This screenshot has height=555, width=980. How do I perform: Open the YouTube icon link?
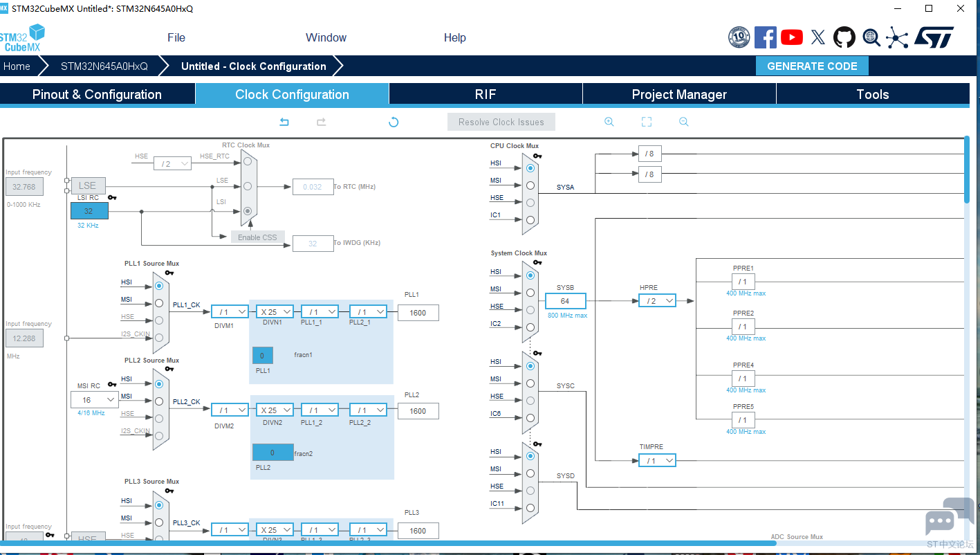click(792, 37)
